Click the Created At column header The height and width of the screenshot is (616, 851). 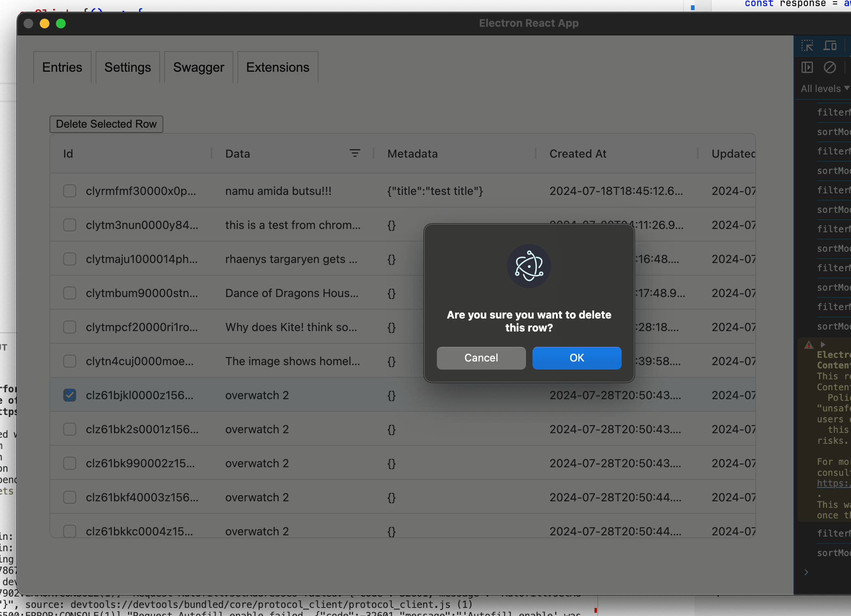point(577,154)
